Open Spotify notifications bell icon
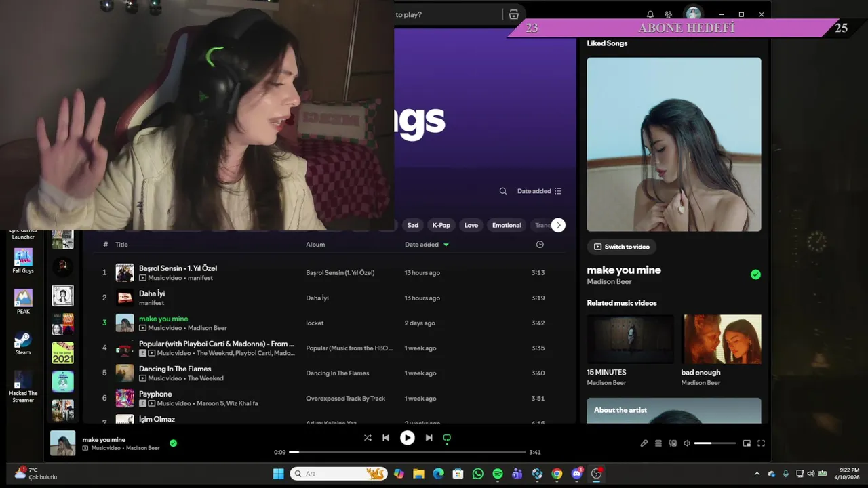The width and height of the screenshot is (868, 488). [650, 14]
